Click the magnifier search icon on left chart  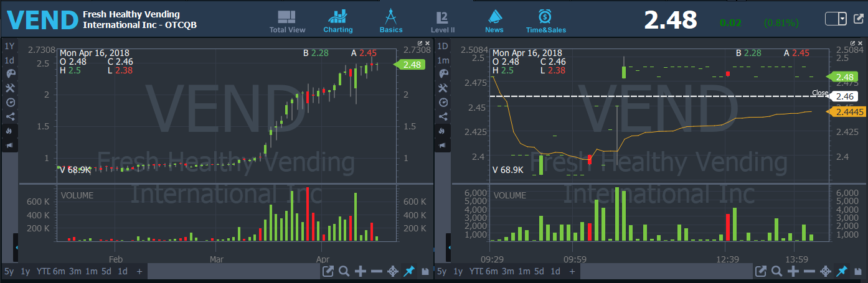(344, 271)
